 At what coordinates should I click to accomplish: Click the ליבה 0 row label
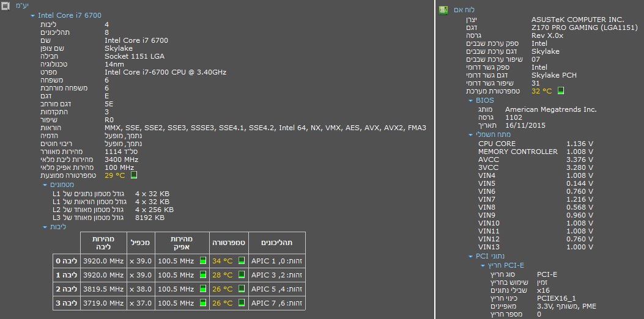coord(67,261)
